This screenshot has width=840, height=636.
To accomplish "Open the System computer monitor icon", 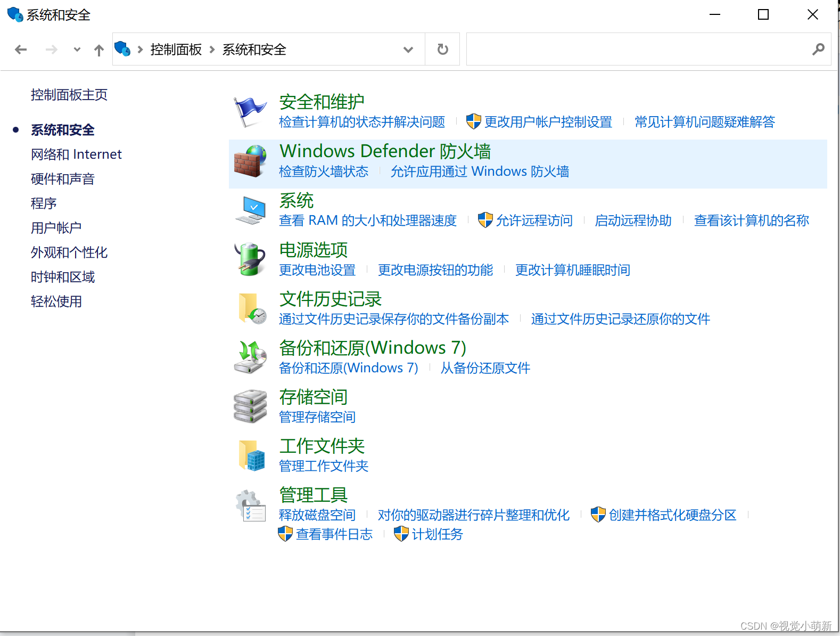I will [x=250, y=210].
